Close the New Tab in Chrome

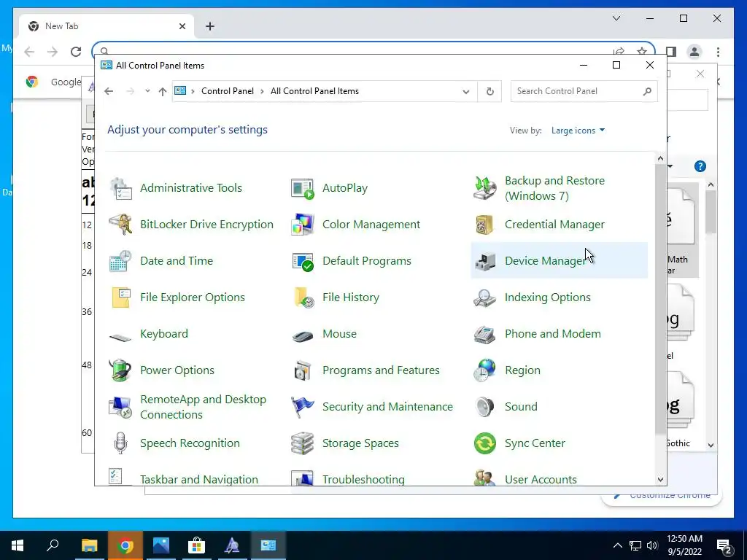tap(182, 26)
